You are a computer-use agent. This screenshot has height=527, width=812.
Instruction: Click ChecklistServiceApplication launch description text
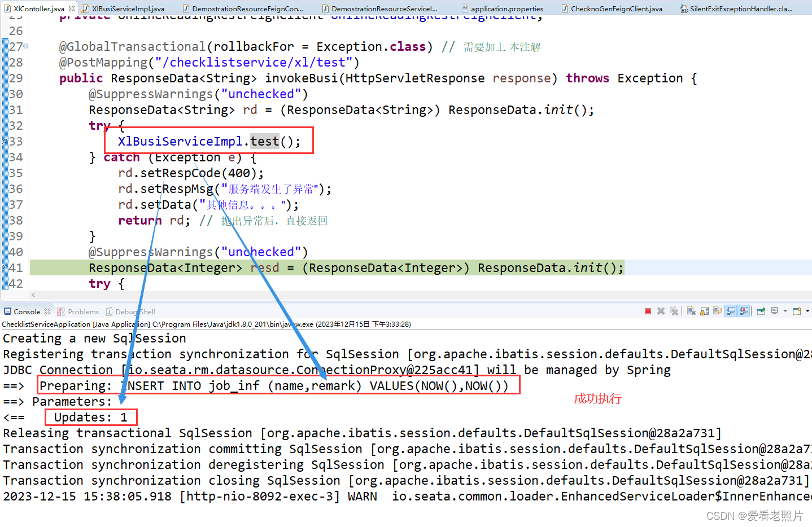coord(206,324)
